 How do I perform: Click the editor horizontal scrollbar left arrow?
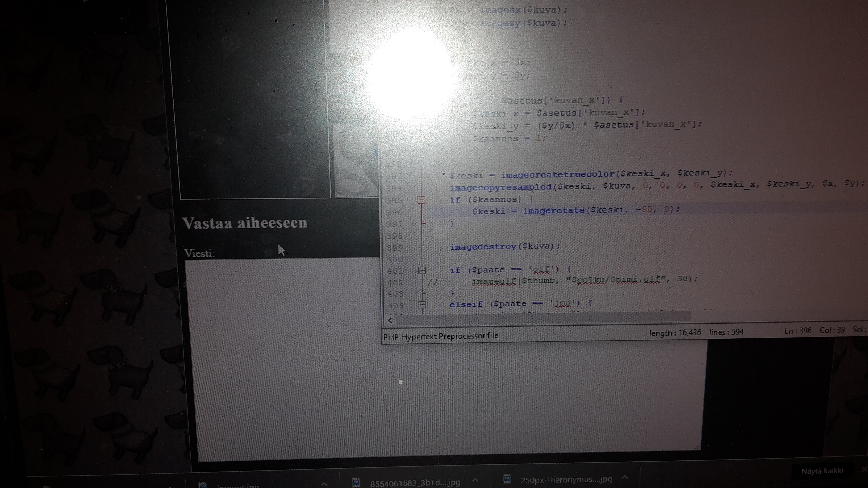[390, 320]
